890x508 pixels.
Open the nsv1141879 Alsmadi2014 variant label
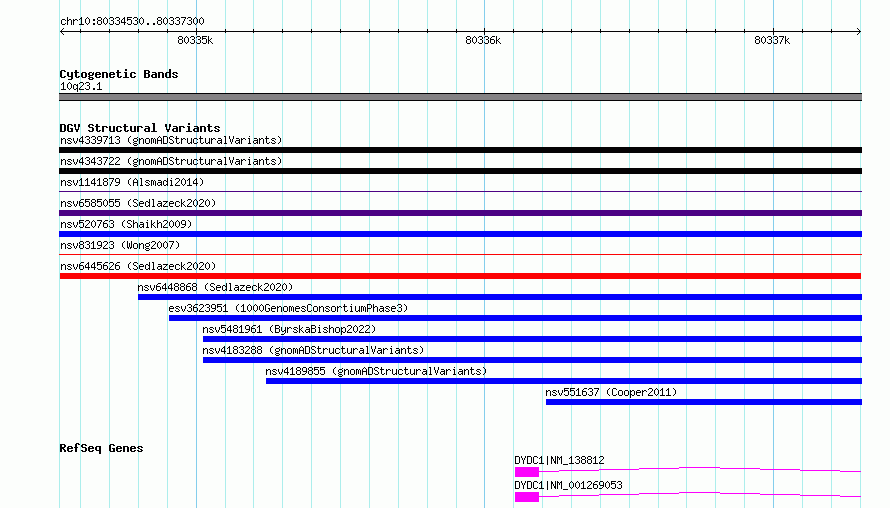(132, 182)
